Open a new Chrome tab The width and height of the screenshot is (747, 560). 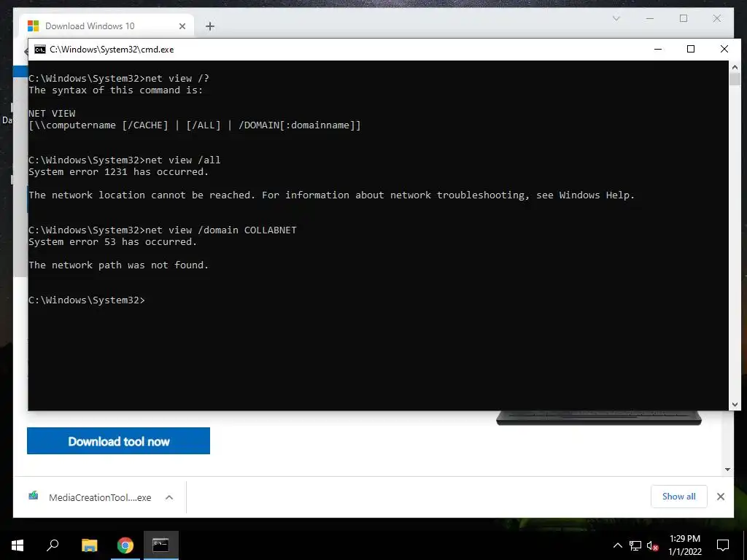pyautogui.click(x=209, y=26)
